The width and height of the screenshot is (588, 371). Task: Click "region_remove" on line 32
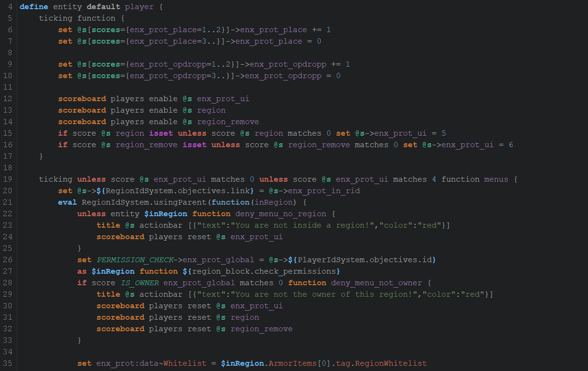(x=261, y=329)
